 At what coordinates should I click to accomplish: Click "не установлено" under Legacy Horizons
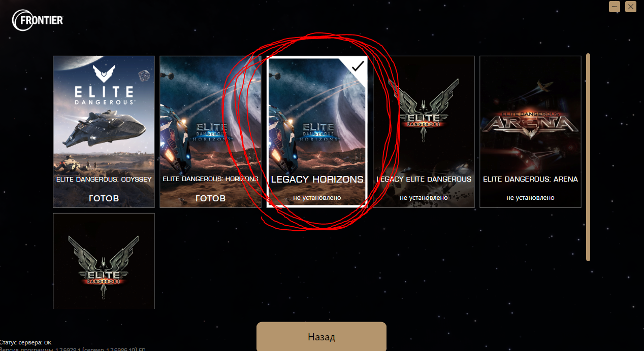317,198
